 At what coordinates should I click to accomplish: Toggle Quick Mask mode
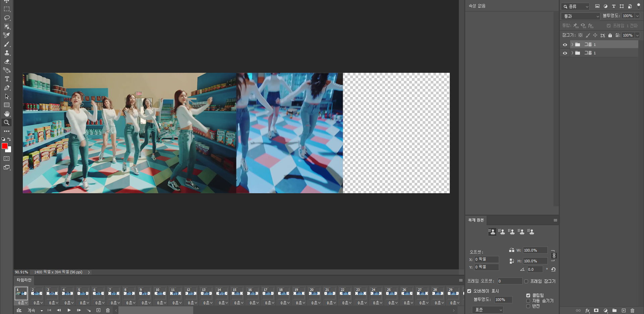7,158
